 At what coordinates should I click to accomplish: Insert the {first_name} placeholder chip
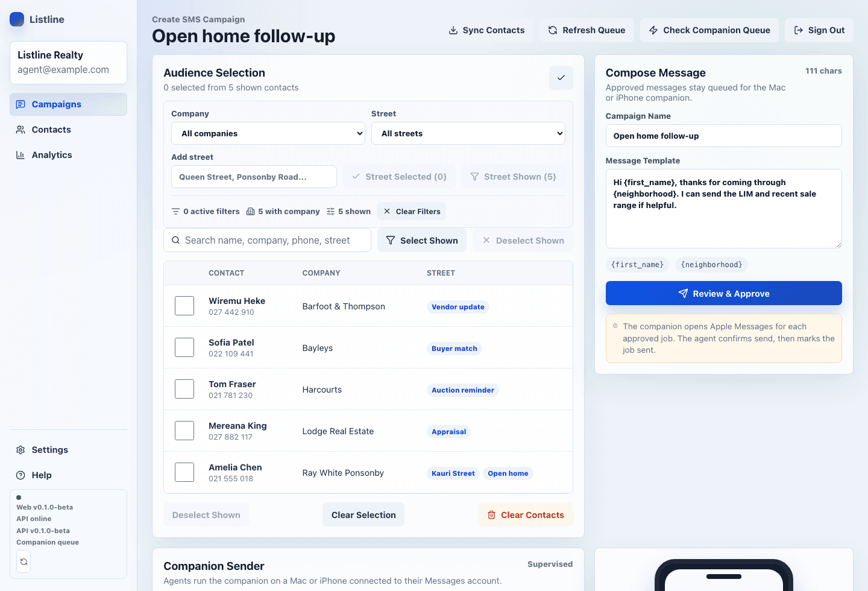(x=637, y=265)
